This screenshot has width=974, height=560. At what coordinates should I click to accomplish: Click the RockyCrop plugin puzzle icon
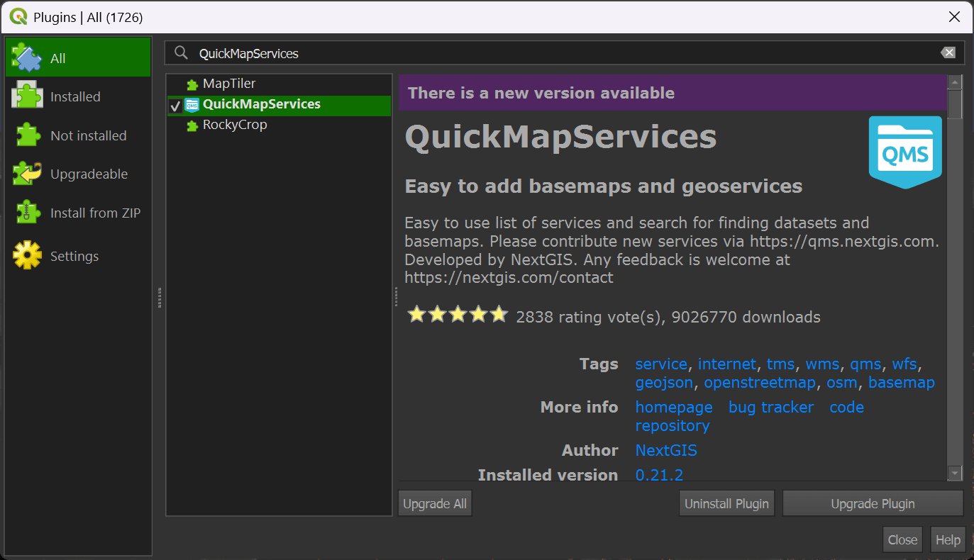192,125
